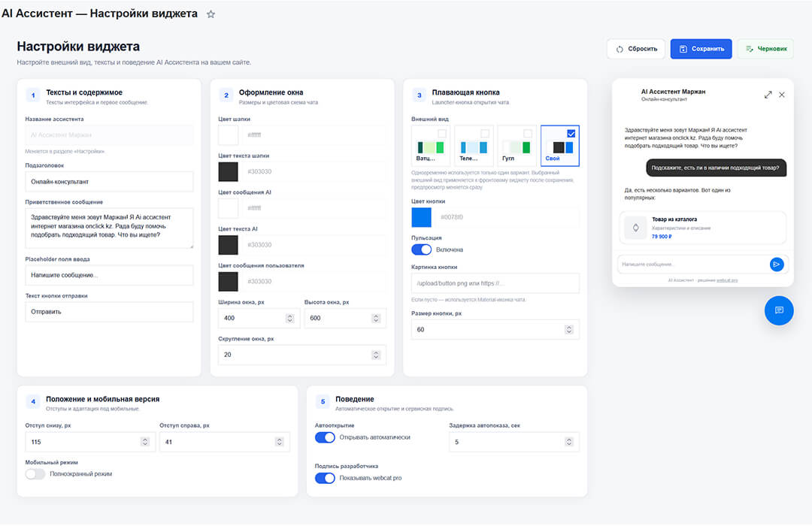Open the Цвет текста AI color swatch

click(228, 245)
